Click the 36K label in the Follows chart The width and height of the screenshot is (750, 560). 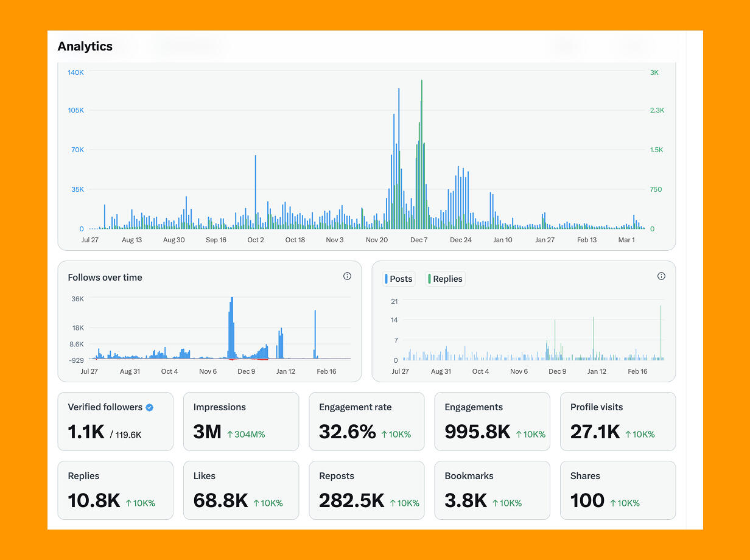tap(78, 299)
